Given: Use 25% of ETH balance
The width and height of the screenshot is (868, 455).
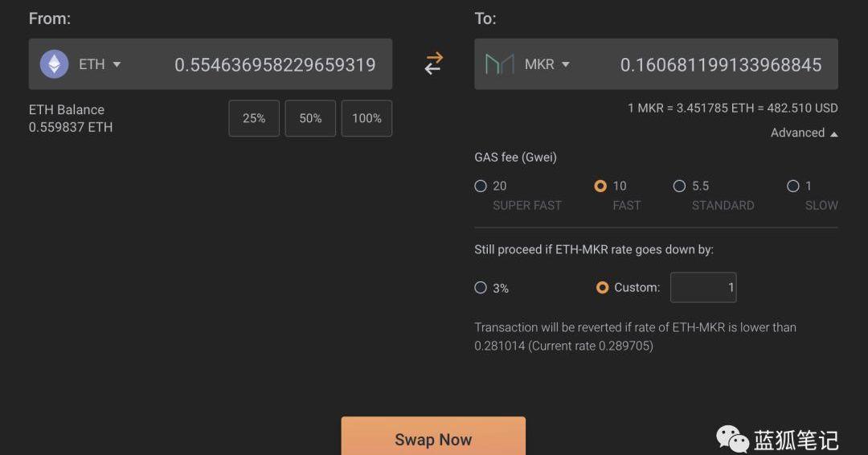Looking at the screenshot, I should [x=254, y=118].
